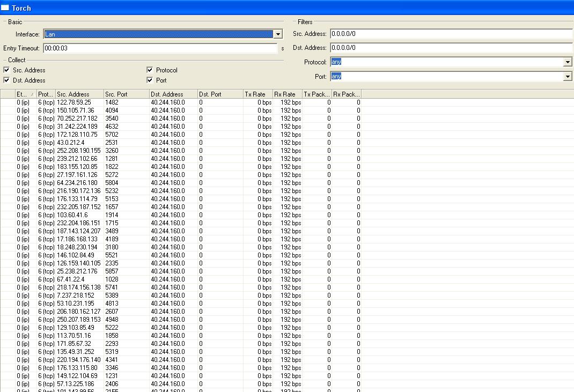Select the row with source 27.197.161.126
574x392 pixels.
pyautogui.click(x=181, y=175)
